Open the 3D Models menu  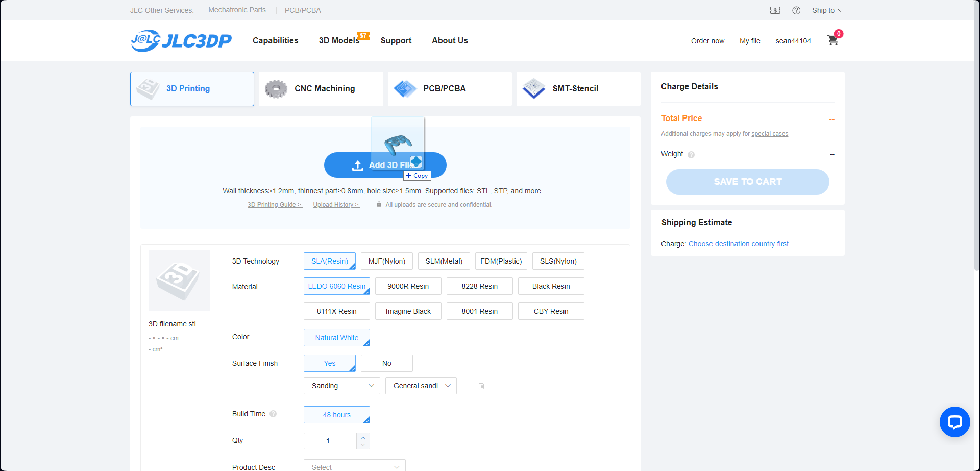tap(339, 40)
